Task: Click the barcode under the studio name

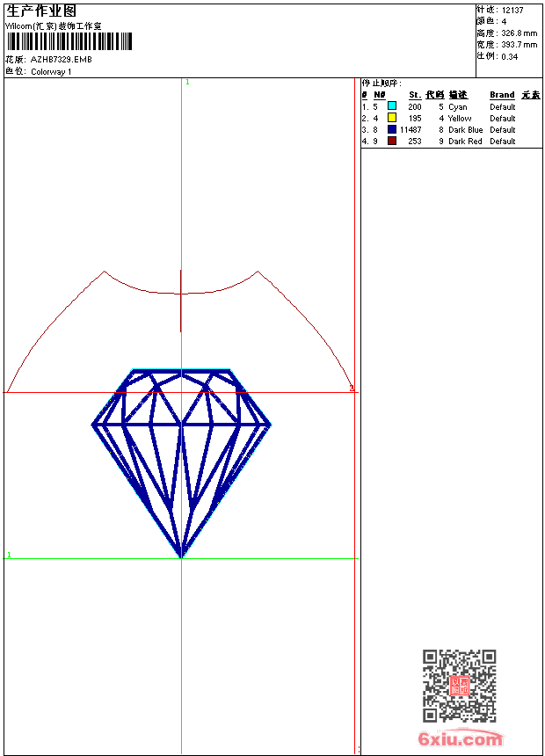Action: tap(69, 41)
